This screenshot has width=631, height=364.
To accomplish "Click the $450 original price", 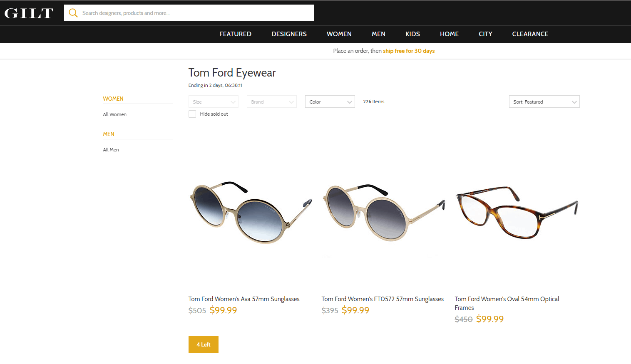I will (464, 319).
